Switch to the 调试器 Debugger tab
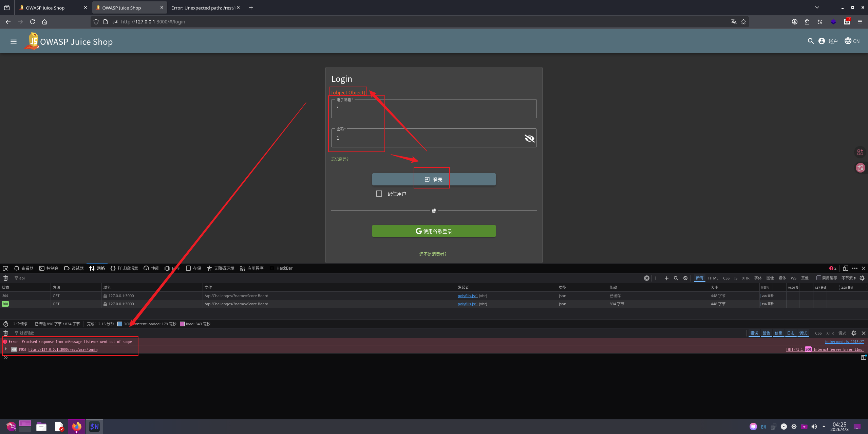The height and width of the screenshot is (434, 868). (x=74, y=268)
